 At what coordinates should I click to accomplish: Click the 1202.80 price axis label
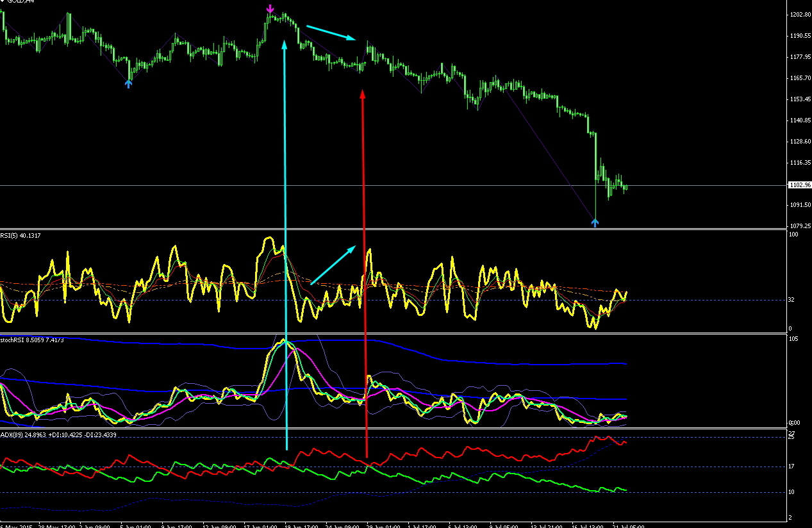pyautogui.click(x=801, y=15)
